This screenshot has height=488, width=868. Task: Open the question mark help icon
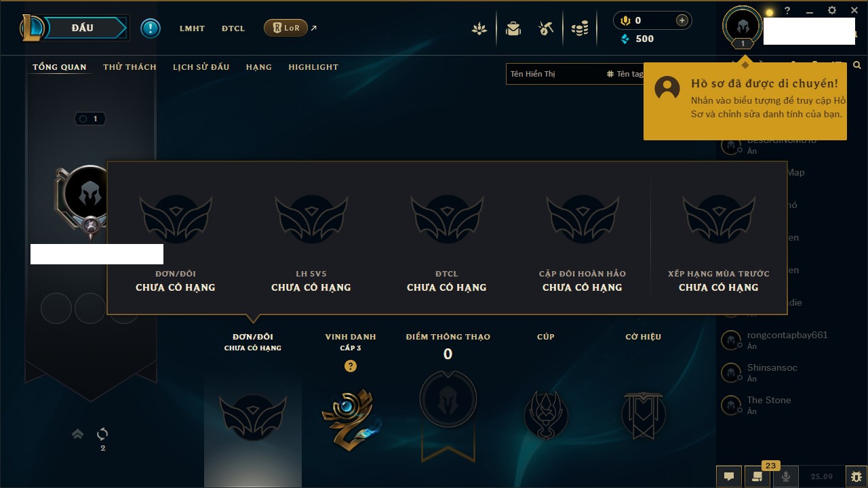coord(787,11)
